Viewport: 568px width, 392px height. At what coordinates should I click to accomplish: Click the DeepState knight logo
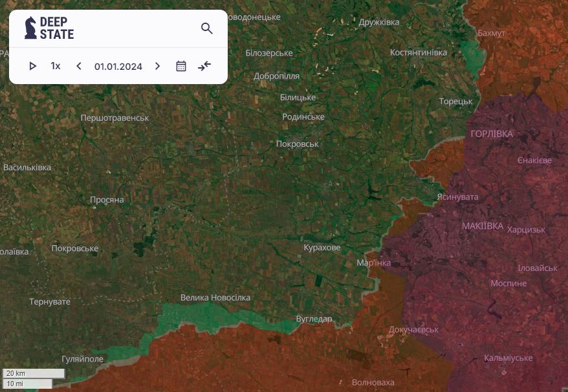(x=30, y=28)
